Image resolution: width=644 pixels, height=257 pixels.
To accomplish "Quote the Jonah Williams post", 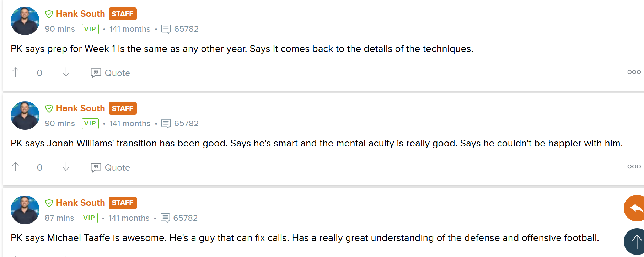I will pos(110,167).
